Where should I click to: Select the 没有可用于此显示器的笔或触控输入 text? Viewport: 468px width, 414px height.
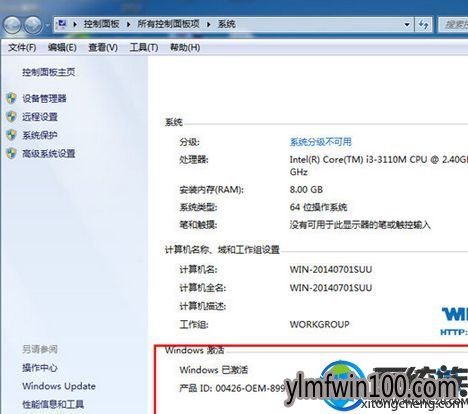click(x=360, y=225)
